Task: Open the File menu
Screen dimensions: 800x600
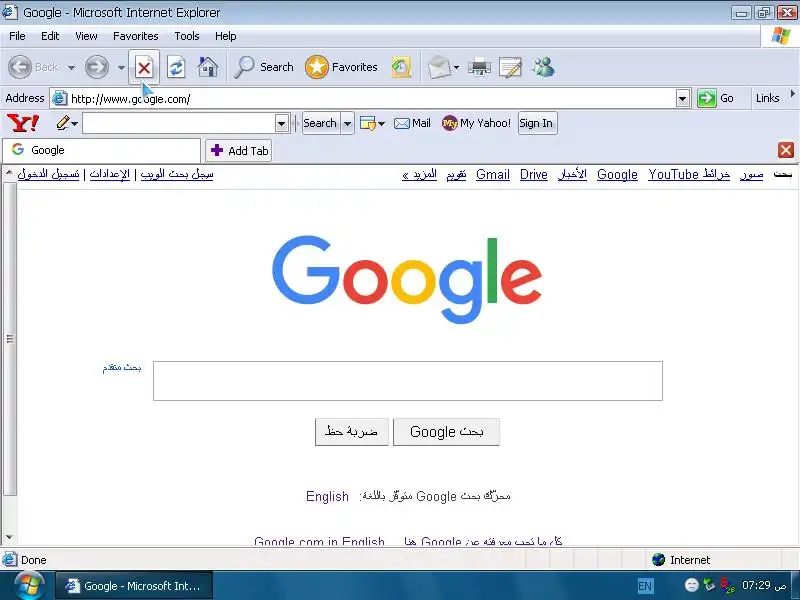Action: click(x=17, y=36)
